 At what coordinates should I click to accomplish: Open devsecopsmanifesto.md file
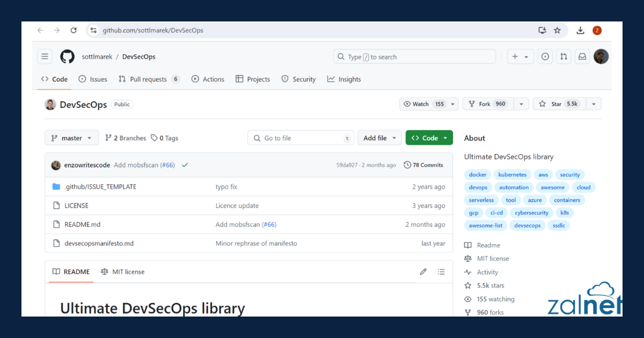click(x=99, y=243)
